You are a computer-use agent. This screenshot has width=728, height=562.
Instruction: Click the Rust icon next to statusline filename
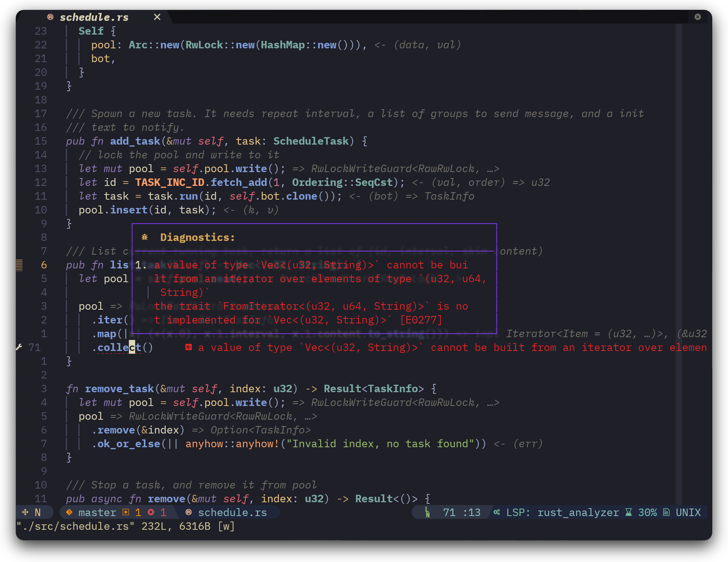(x=189, y=512)
